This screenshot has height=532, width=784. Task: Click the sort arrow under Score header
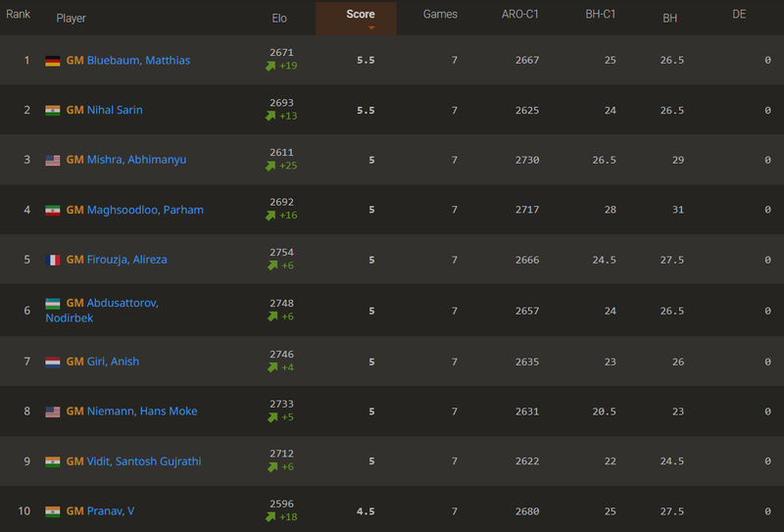coord(370,28)
